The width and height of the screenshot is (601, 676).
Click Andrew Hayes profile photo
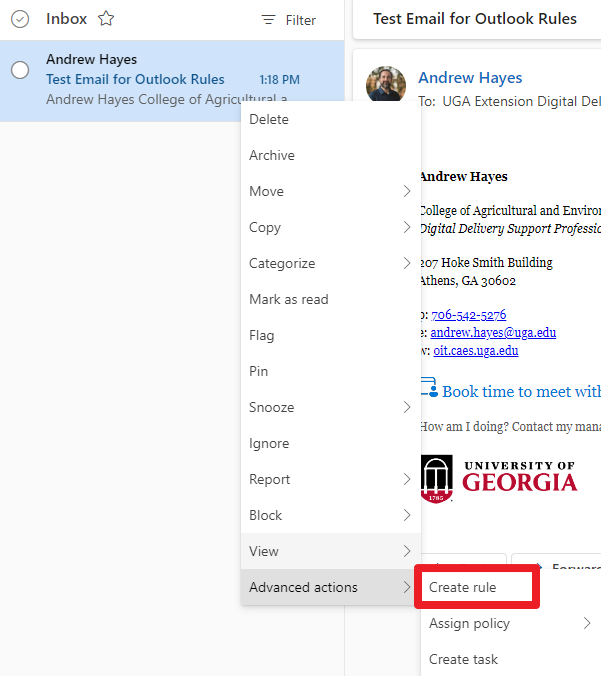click(x=386, y=85)
